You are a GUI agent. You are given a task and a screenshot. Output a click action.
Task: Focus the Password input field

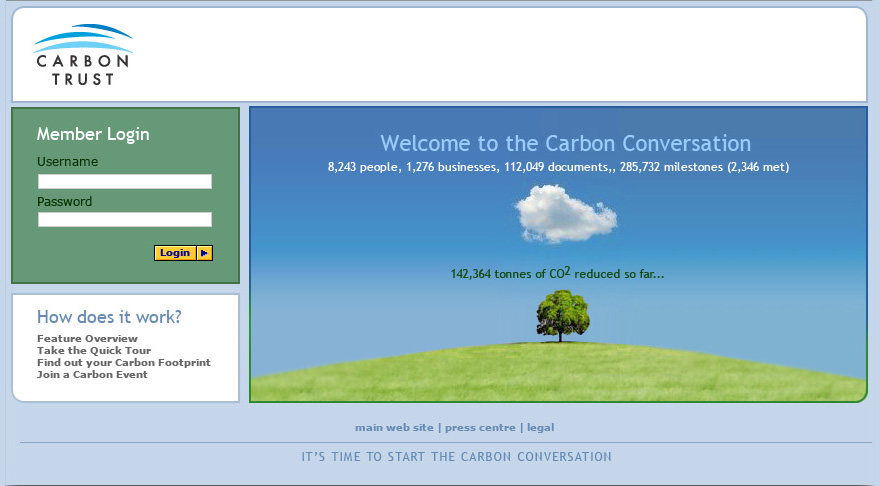coord(125,219)
